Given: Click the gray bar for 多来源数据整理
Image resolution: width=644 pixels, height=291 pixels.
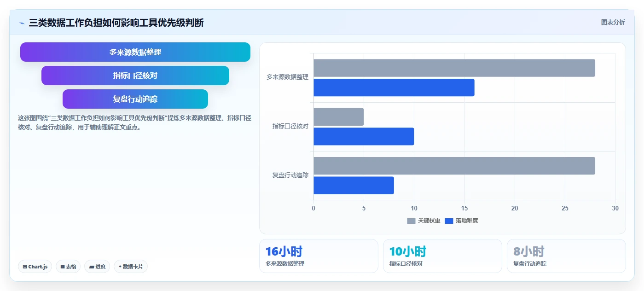Looking at the screenshot, I should click(454, 68).
